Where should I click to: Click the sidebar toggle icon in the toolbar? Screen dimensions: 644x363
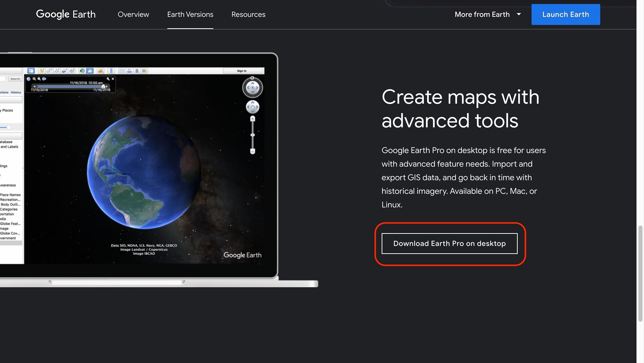coord(31,71)
